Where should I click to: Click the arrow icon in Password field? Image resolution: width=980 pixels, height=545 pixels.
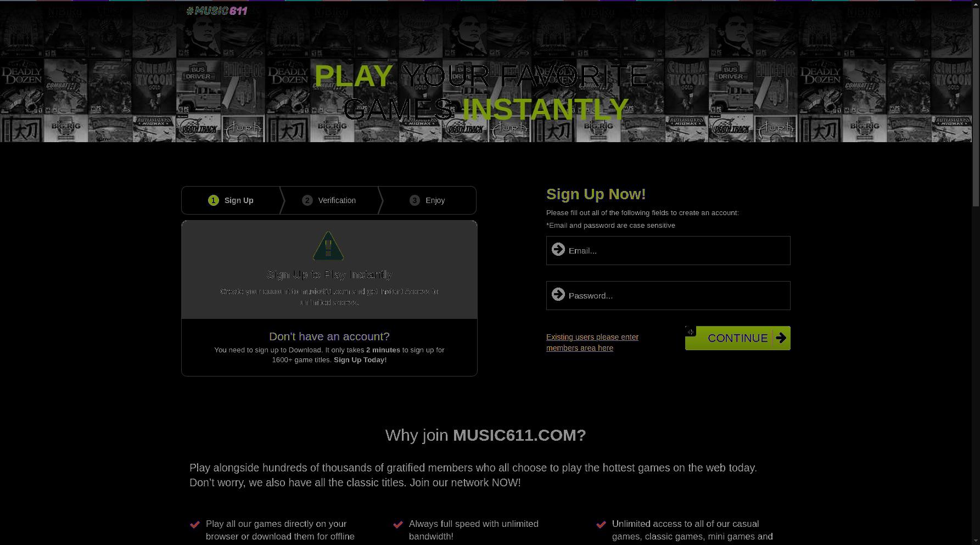(558, 295)
